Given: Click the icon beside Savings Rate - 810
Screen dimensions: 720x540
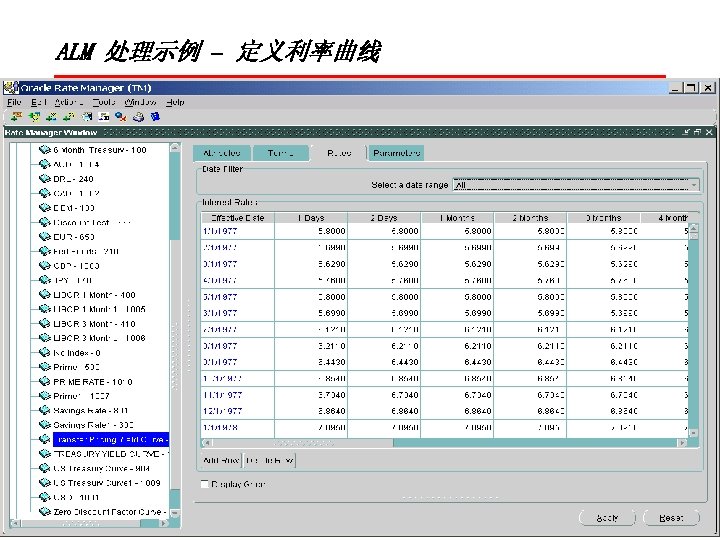Looking at the screenshot, I should tap(45, 410).
